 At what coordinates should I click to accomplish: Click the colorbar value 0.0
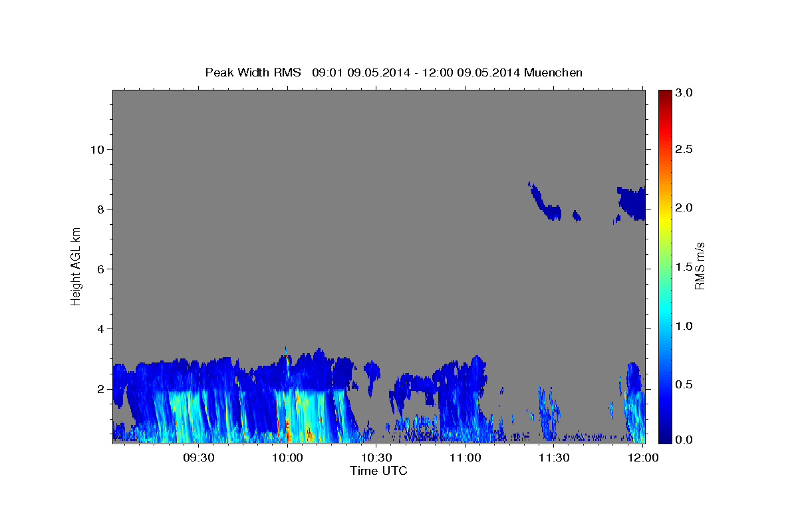pyautogui.click(x=684, y=440)
